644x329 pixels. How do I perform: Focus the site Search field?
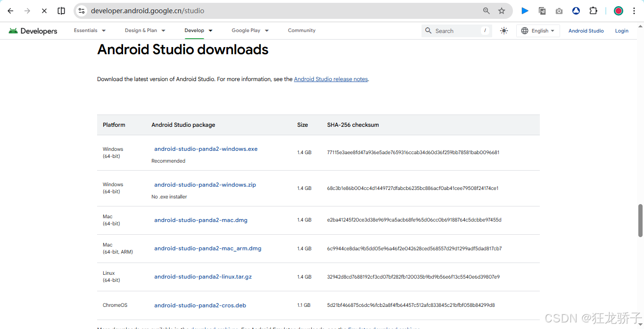(x=457, y=31)
